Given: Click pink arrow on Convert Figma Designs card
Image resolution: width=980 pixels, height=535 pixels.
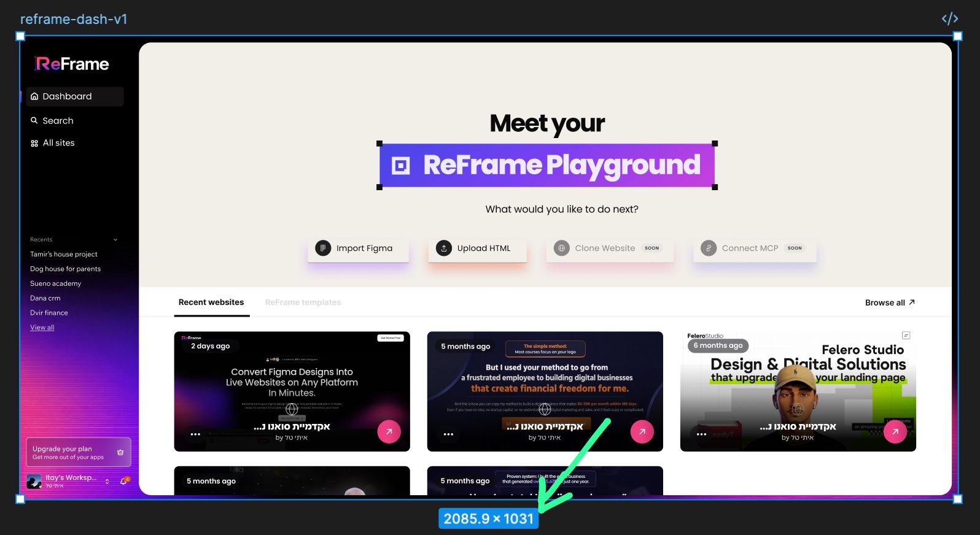Looking at the screenshot, I should coord(389,432).
